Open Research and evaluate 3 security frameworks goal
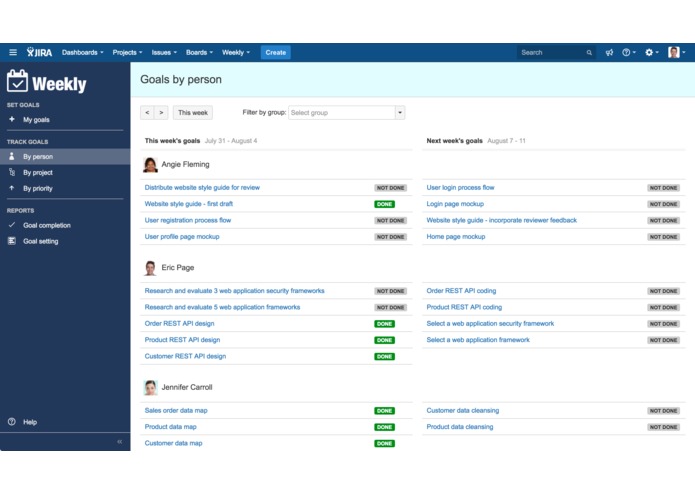This screenshot has width=695, height=494. [x=234, y=291]
